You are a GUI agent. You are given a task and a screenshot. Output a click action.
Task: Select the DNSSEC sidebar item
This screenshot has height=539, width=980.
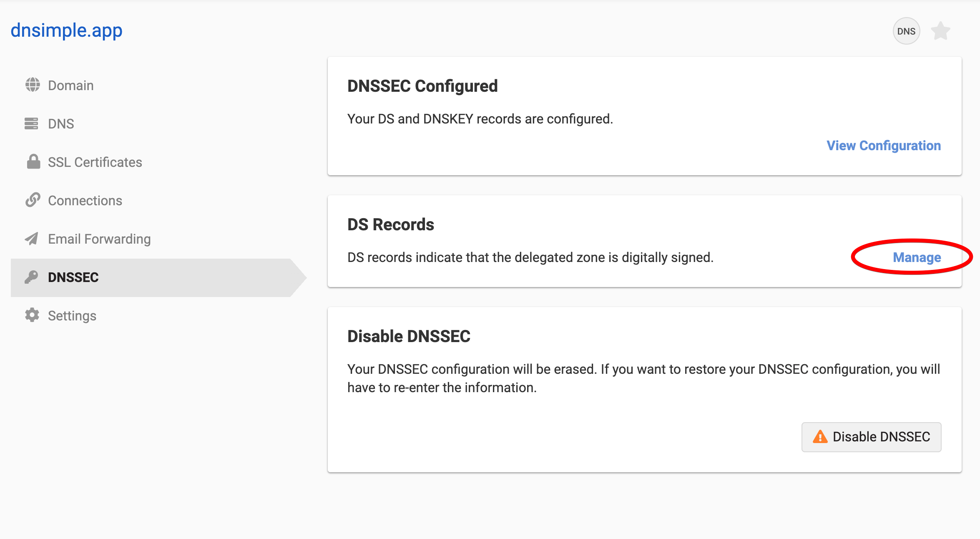pos(73,277)
